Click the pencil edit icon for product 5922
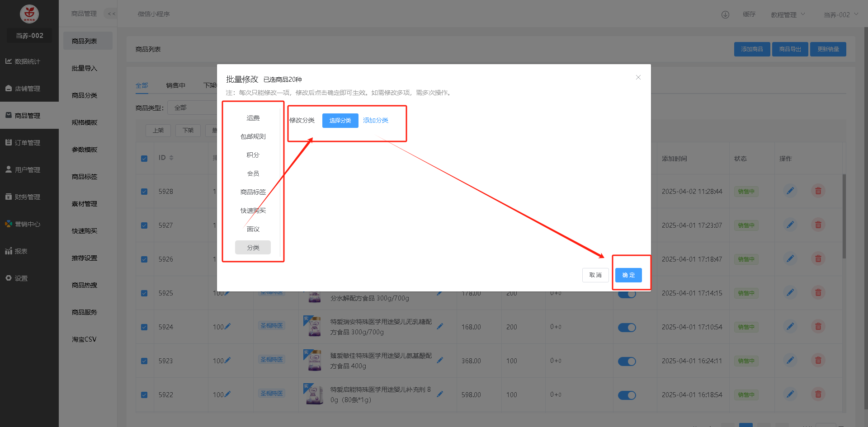Viewport: 868px width, 427px height. [790, 394]
